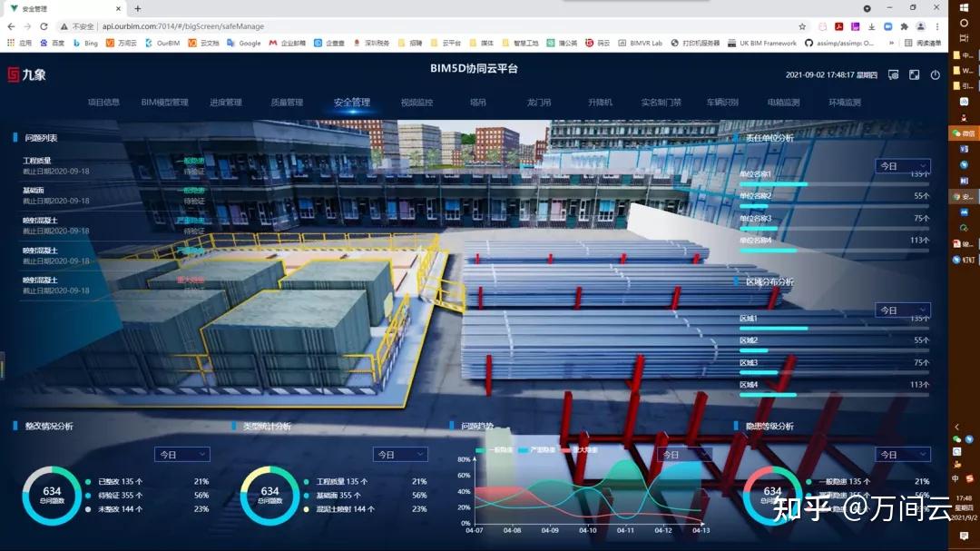Image resolution: width=980 pixels, height=551 pixels.
Task: Click the screen settings icon beside date
Action: coord(894,74)
